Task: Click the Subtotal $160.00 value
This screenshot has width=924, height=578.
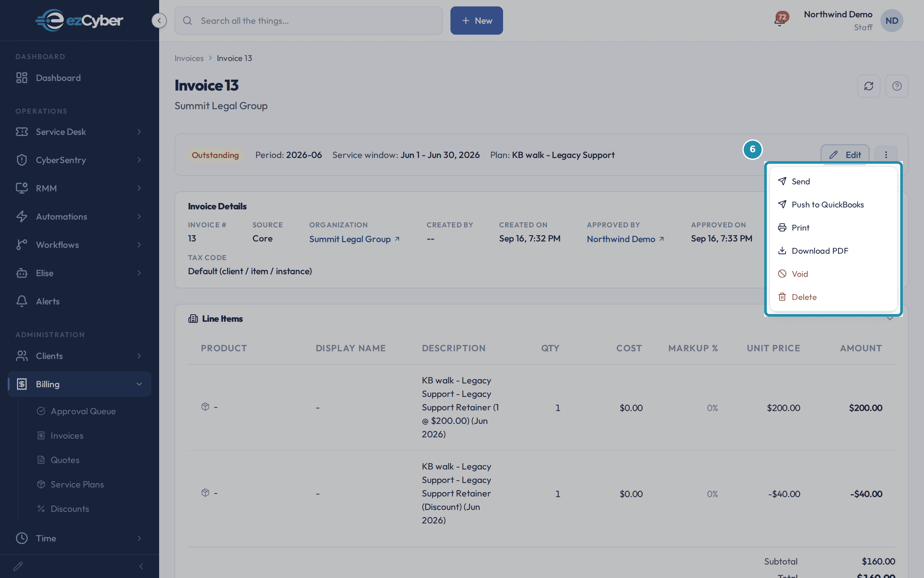Action: [x=878, y=561]
